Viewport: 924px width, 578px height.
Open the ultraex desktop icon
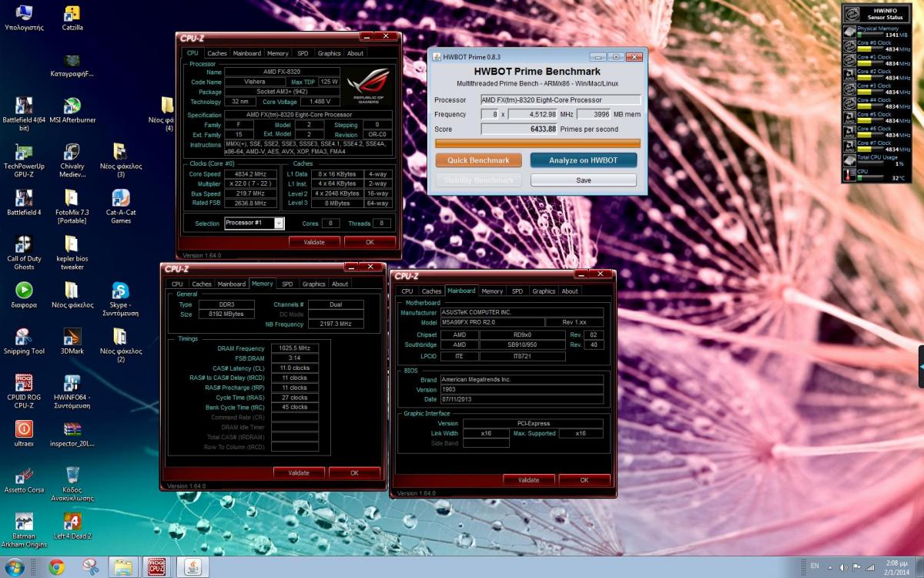click(24, 434)
